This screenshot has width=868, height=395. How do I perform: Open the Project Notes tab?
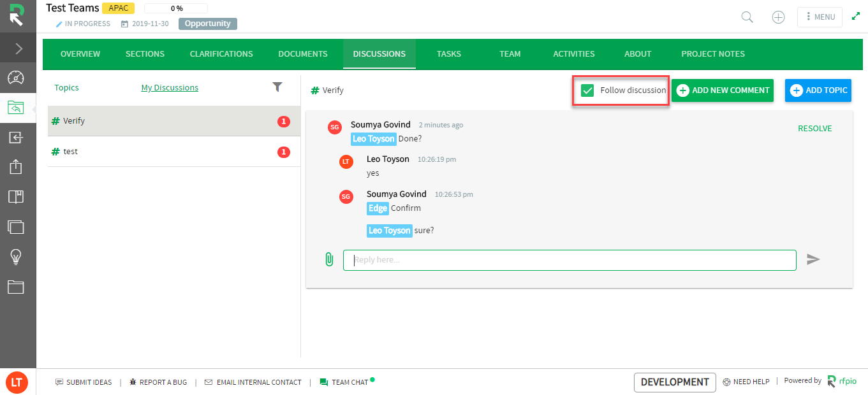click(x=713, y=54)
